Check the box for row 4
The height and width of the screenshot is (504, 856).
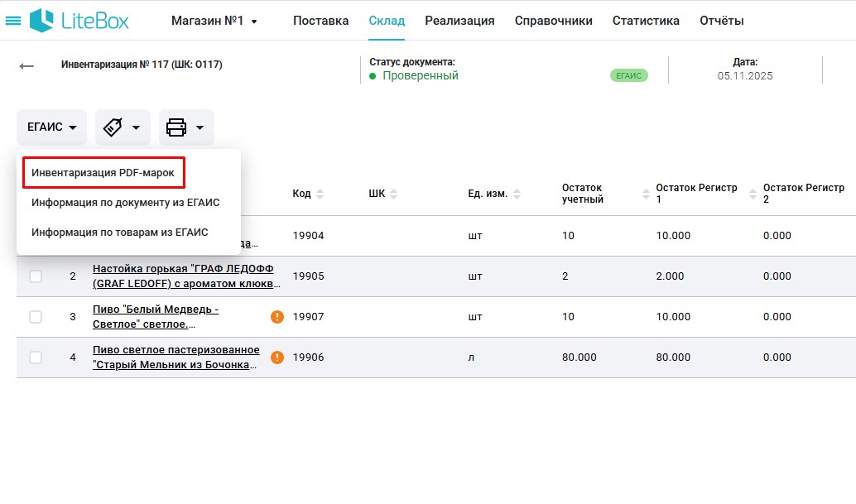[x=36, y=358]
